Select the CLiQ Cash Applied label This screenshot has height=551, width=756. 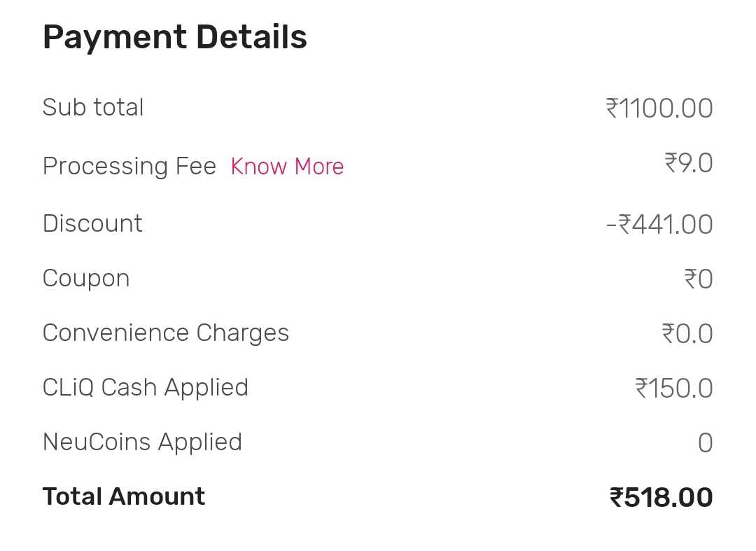coord(146,388)
